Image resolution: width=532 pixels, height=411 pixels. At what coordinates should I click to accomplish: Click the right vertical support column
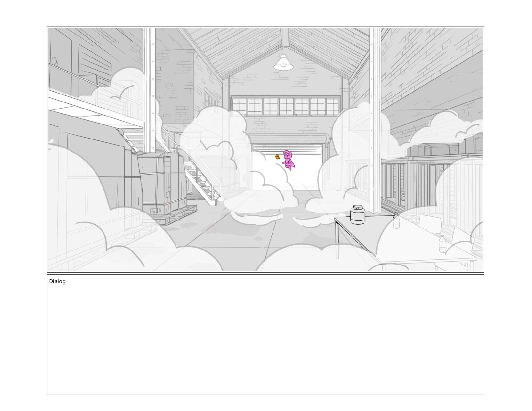375,119
